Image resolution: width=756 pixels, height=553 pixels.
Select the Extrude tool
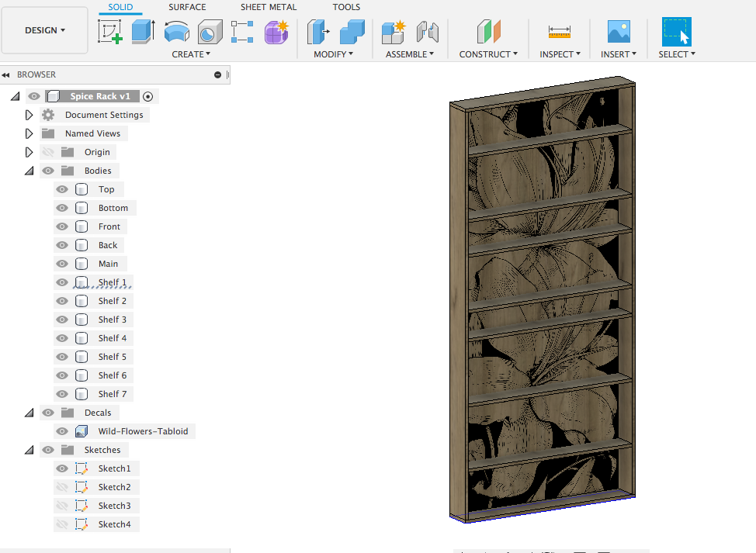click(x=143, y=32)
